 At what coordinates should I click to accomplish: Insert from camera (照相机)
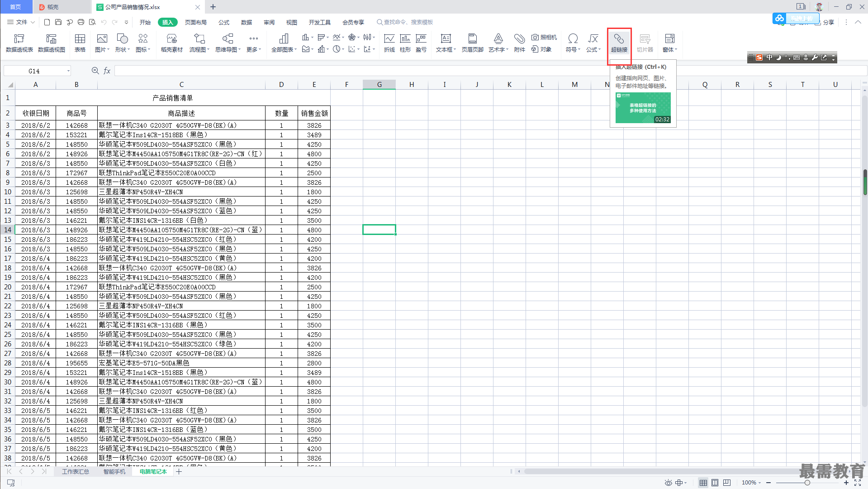pyautogui.click(x=544, y=37)
